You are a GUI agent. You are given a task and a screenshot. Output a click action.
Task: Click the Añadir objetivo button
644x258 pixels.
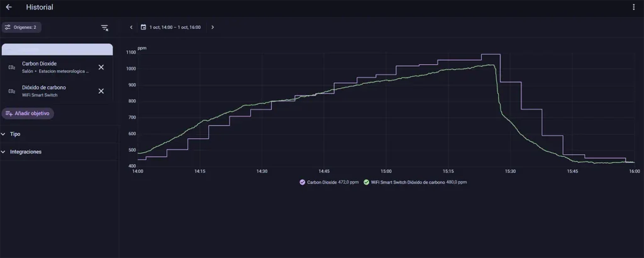click(28, 113)
